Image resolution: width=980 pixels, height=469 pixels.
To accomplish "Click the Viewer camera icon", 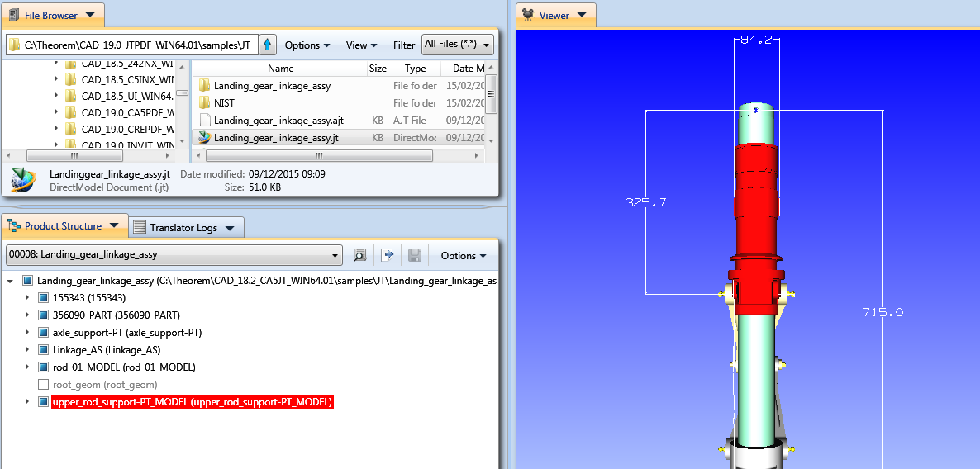I will coord(528,14).
